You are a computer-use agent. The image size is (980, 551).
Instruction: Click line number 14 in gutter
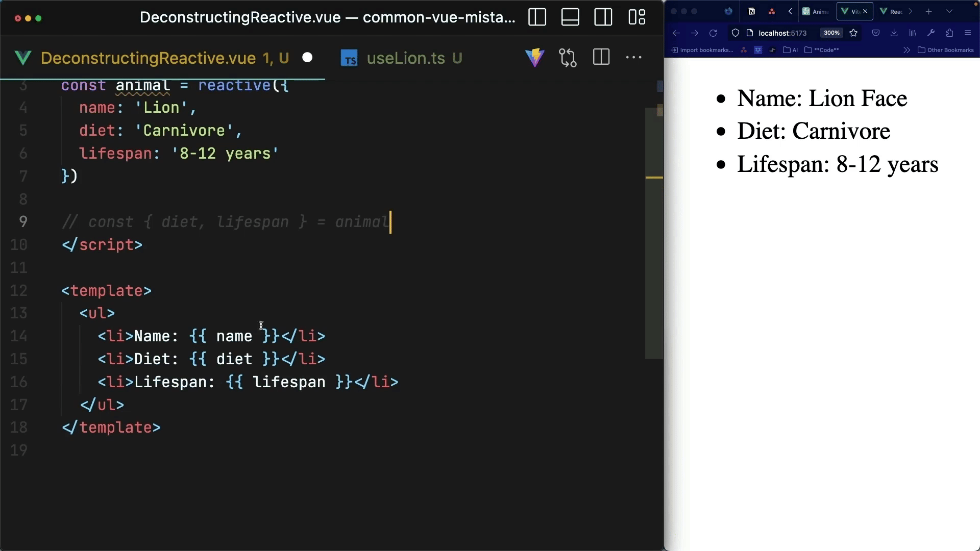click(x=19, y=336)
